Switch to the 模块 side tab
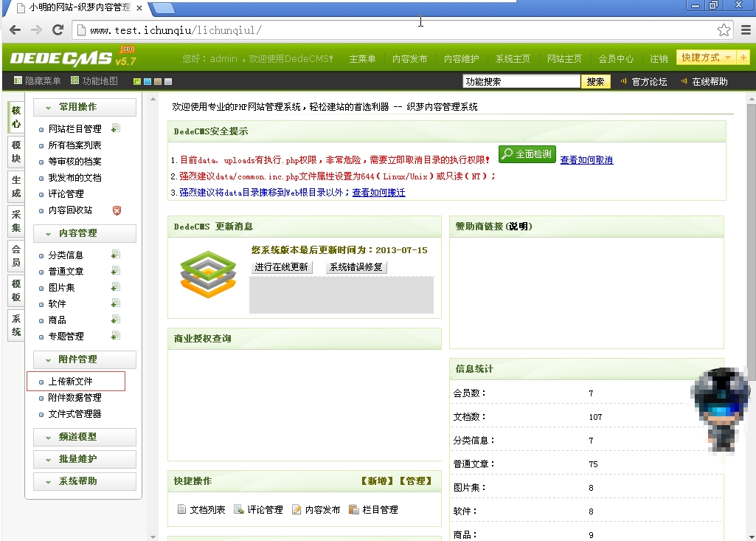The height and width of the screenshot is (541, 756). [16, 152]
